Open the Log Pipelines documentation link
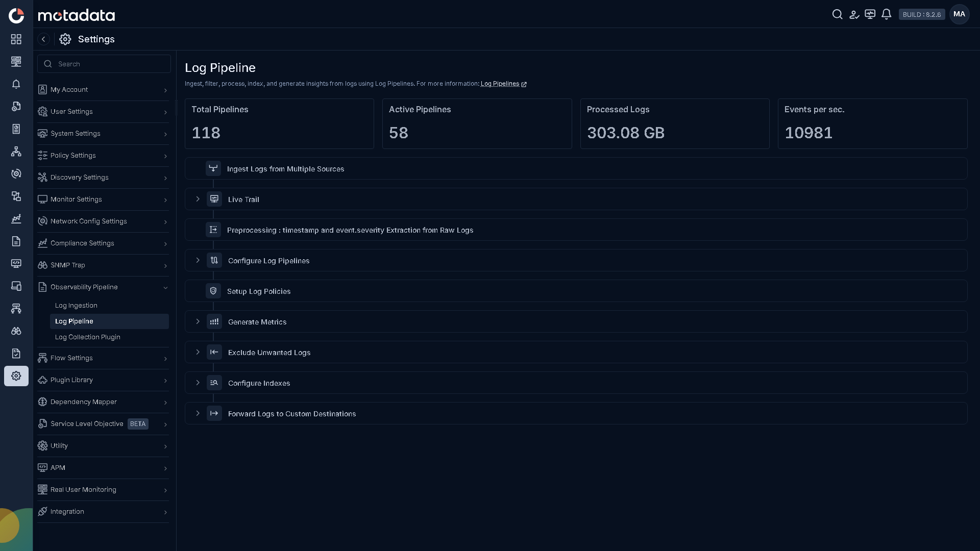980x551 pixels. click(503, 84)
